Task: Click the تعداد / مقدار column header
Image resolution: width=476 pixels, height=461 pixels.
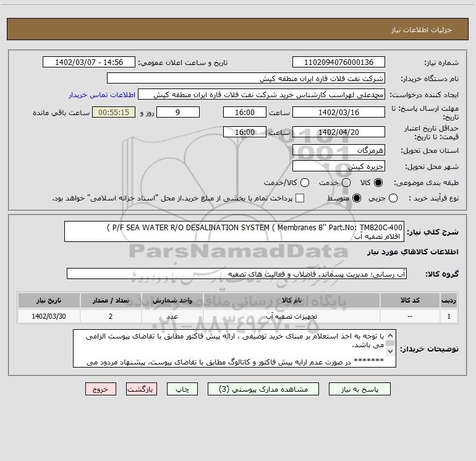Action: click(x=111, y=300)
